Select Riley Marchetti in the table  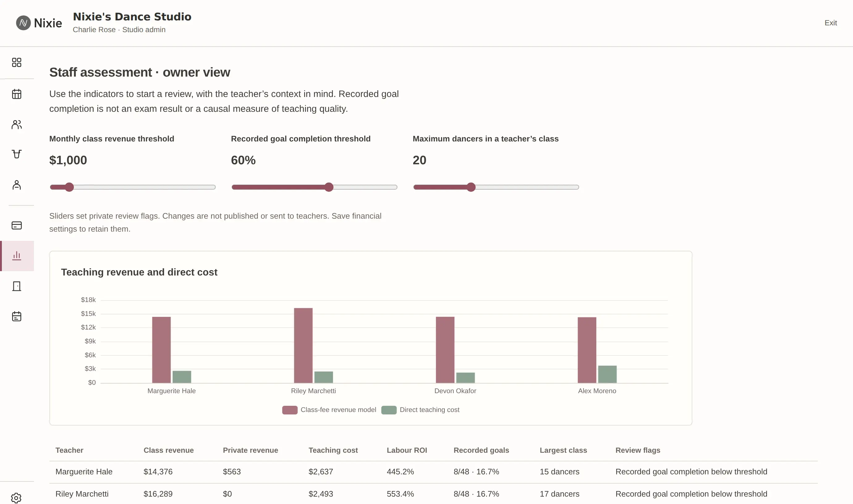(x=82, y=494)
